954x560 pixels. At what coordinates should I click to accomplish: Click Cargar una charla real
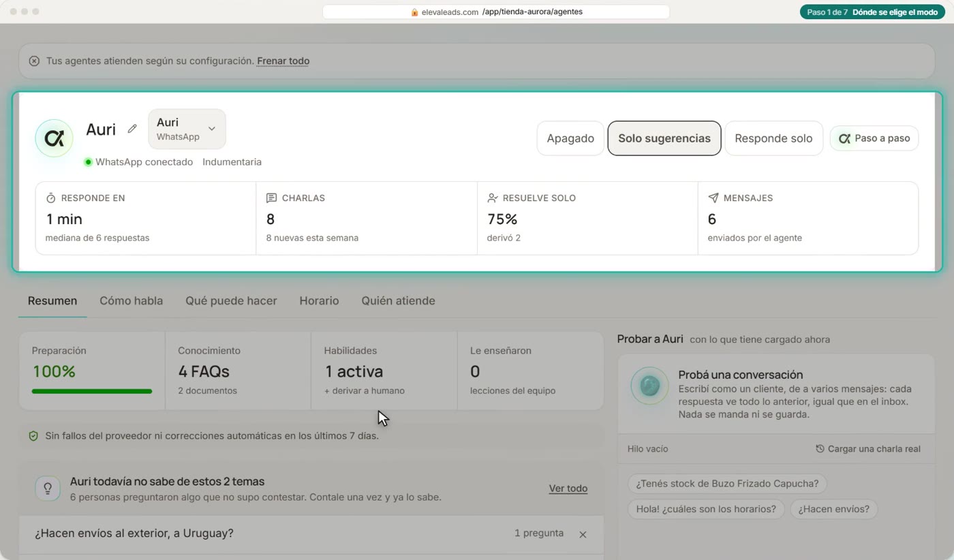[868, 449]
